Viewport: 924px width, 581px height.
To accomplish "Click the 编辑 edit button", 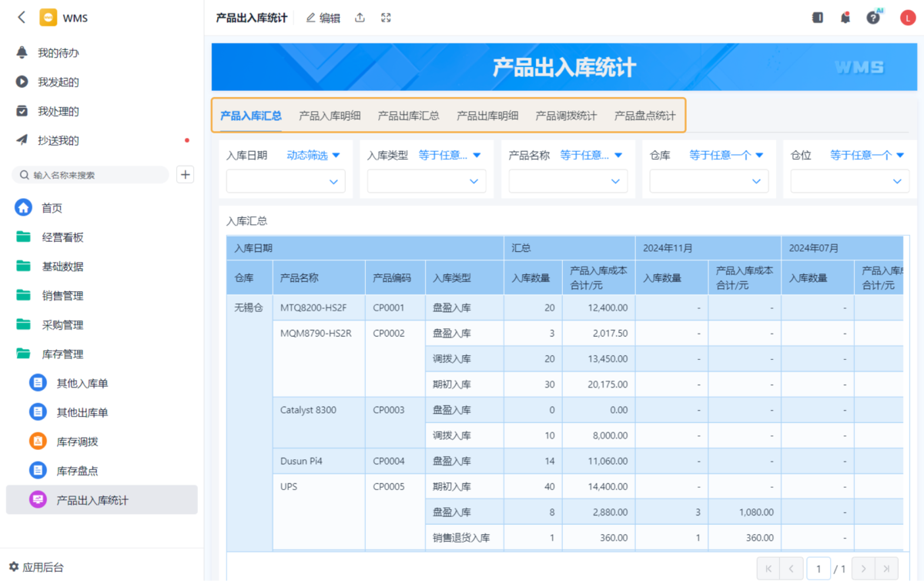I will click(323, 18).
